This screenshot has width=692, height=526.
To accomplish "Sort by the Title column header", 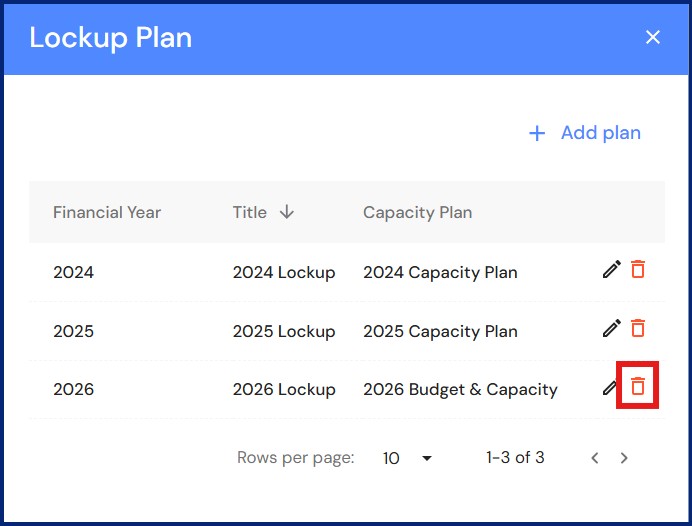I will (250, 212).
